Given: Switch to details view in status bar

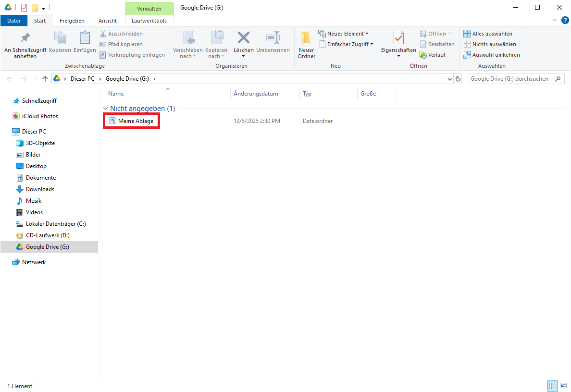Looking at the screenshot, I should 553,386.
